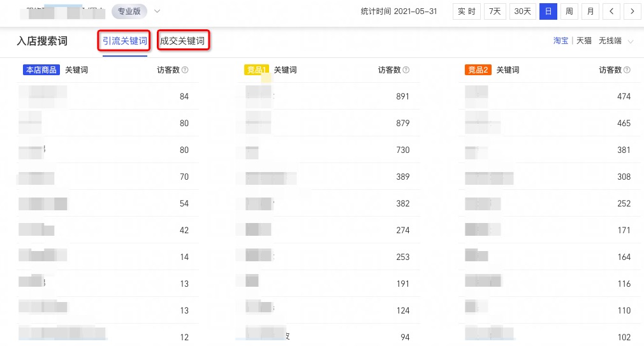Viewport: 644px width, 346px height.
Task: Select 30天 time range
Action: click(x=522, y=11)
